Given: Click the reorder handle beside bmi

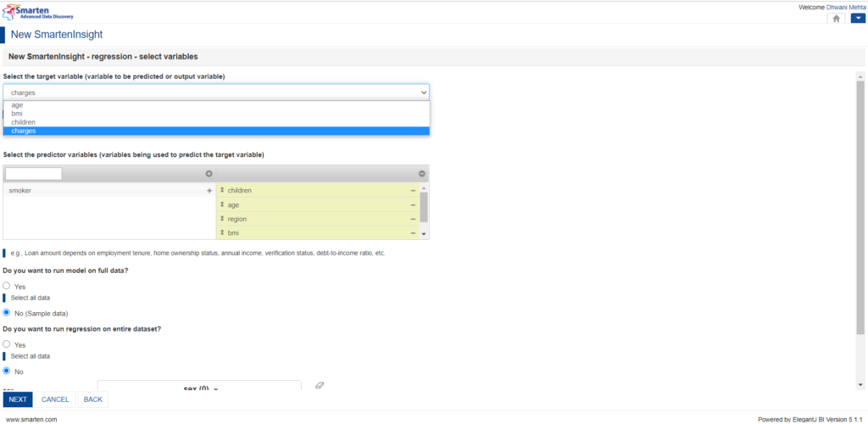Looking at the screenshot, I should click(x=222, y=233).
